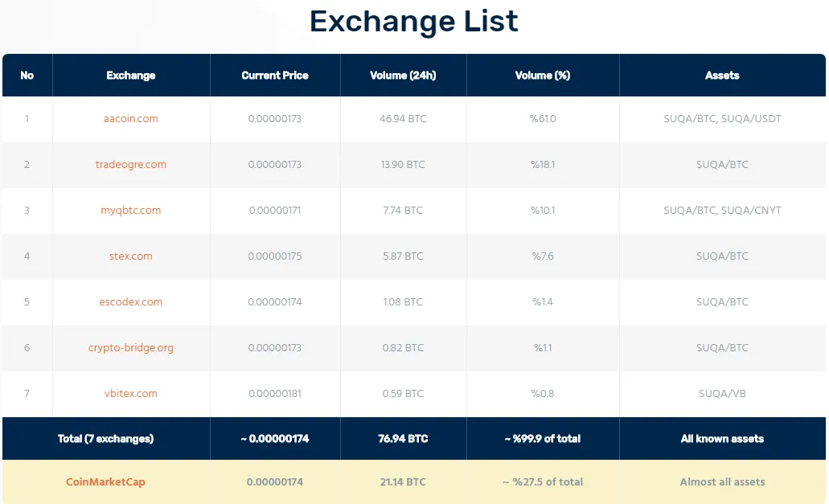Screen dimensions: 829x504
Task: Click the 0.00000175 price for stex.com
Action: click(x=275, y=256)
